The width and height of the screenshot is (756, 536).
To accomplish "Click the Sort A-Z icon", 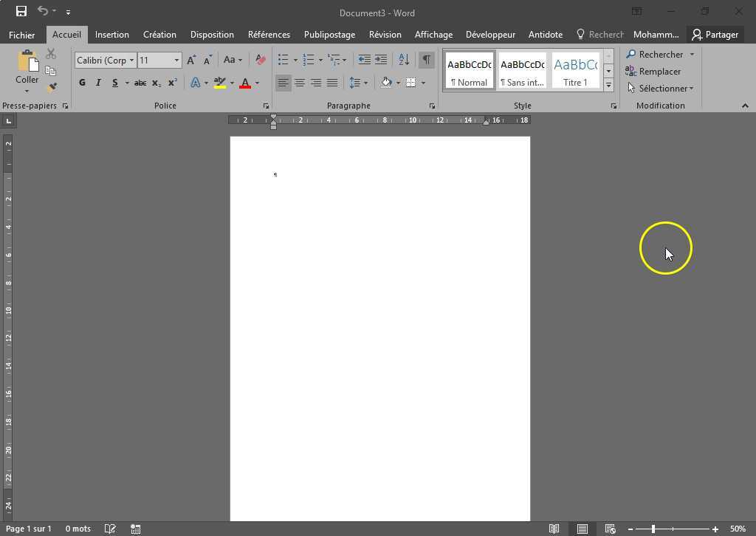I will point(404,60).
